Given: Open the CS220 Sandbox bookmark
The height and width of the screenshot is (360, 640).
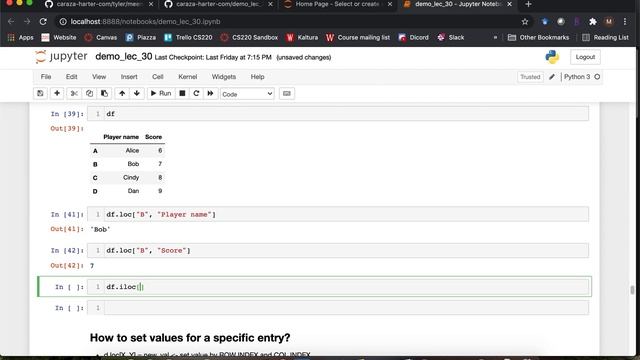Looking at the screenshot, I should click(249, 38).
